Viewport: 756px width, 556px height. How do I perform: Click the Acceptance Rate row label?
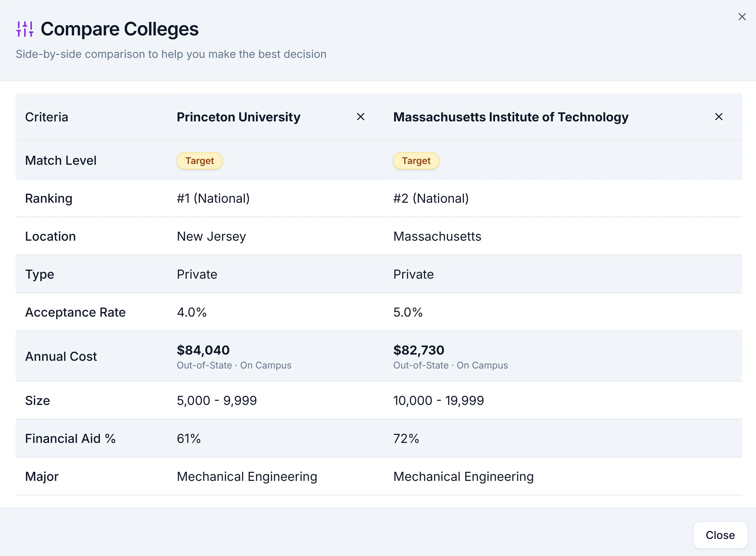75,312
